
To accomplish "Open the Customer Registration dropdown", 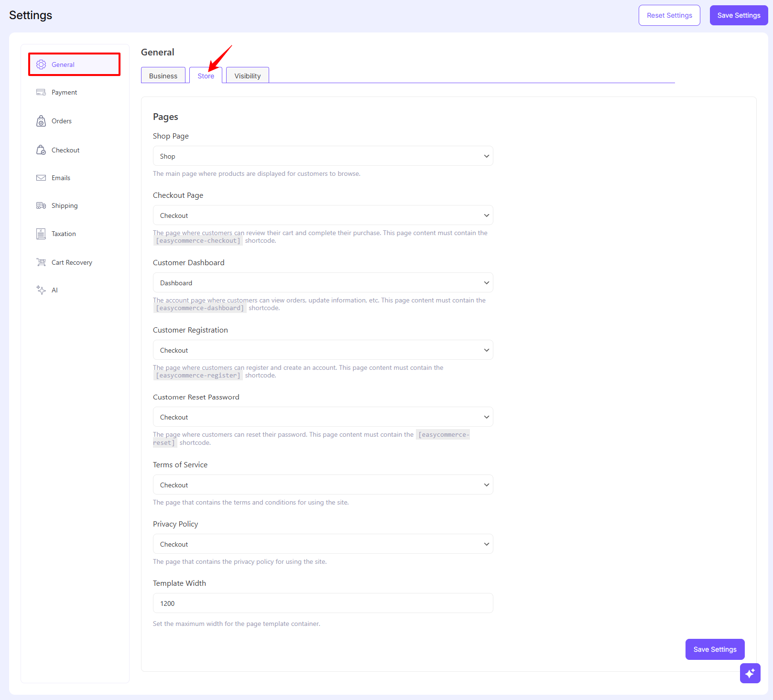I will (x=323, y=350).
